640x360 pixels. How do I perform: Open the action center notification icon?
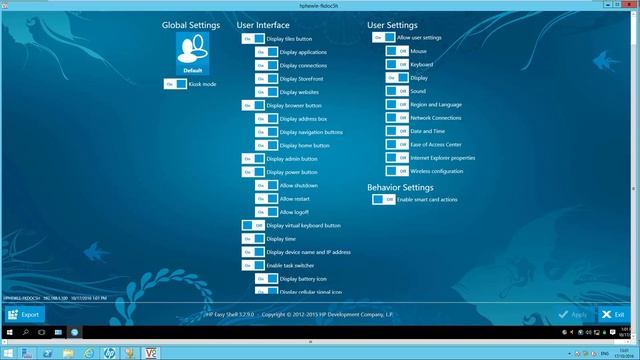(x=612, y=332)
